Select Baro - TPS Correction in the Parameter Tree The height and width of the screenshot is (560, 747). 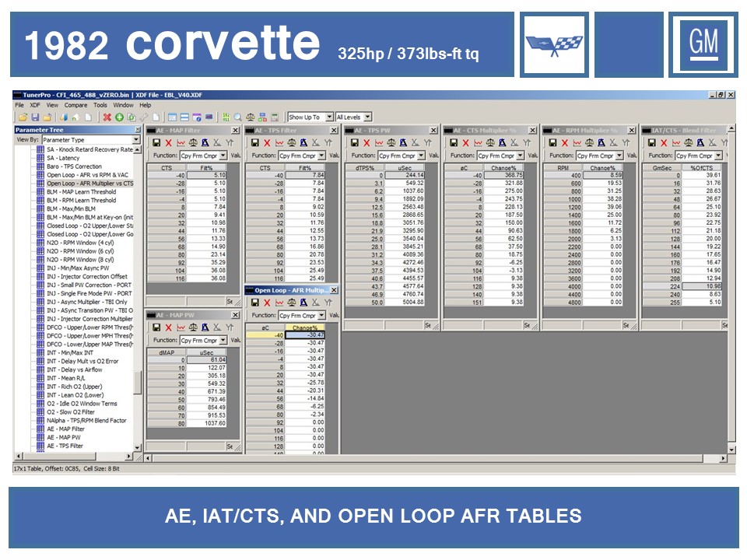75,166
